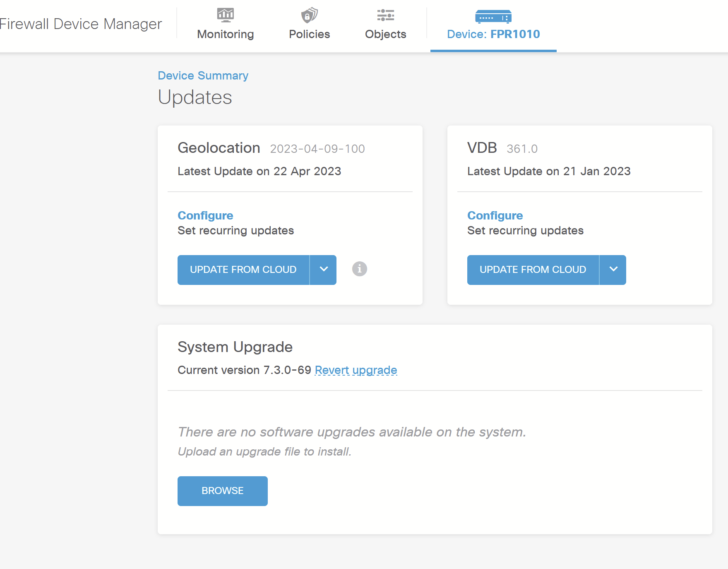Click the Revert upgrade link
728x569 pixels.
coord(356,370)
